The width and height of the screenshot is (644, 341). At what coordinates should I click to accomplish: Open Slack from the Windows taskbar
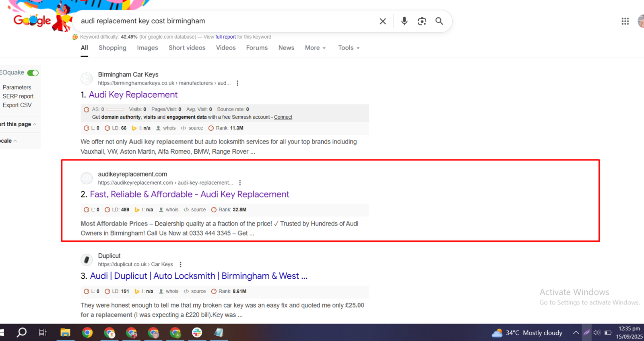point(197,333)
